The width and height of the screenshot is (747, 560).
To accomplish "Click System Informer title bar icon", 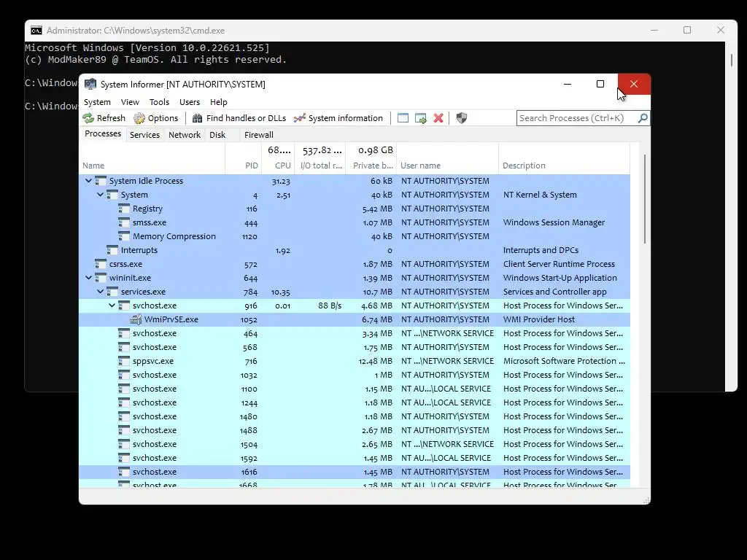I will pyautogui.click(x=90, y=85).
